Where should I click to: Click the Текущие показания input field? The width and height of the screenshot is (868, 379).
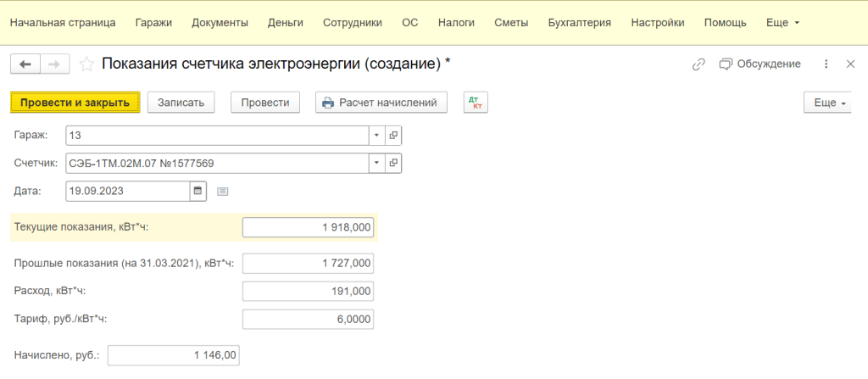click(308, 227)
